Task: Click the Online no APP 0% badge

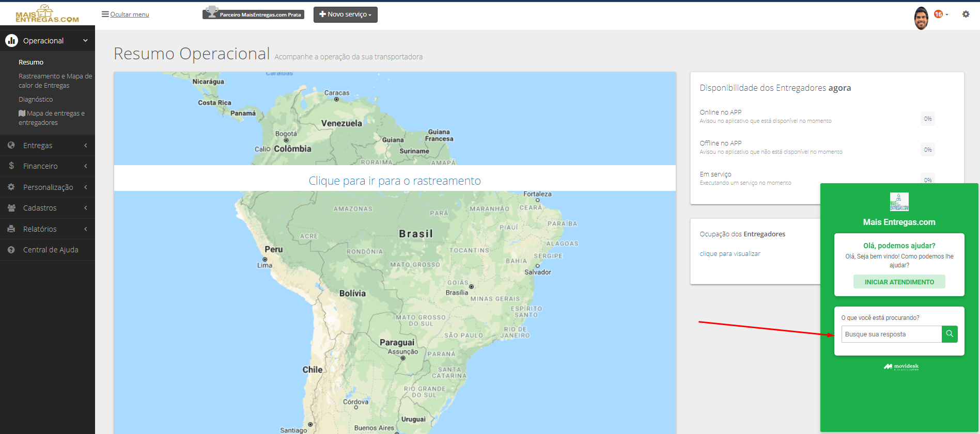Action: click(928, 119)
